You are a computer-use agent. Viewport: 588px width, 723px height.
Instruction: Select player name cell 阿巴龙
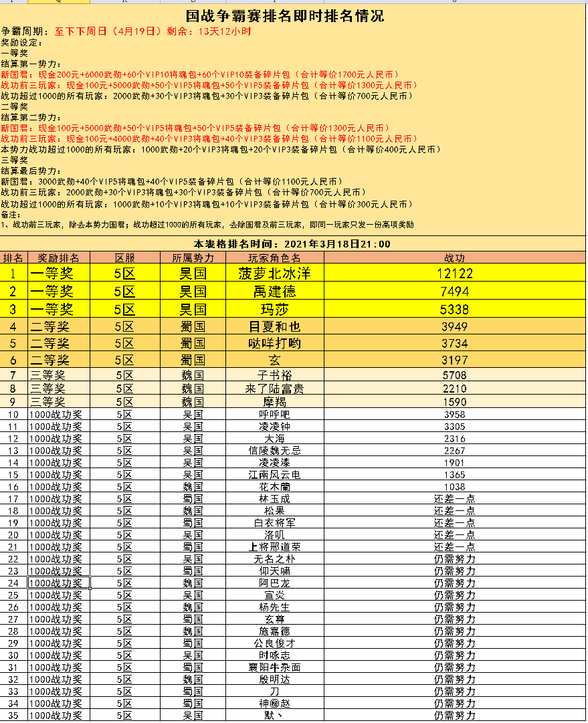click(275, 583)
